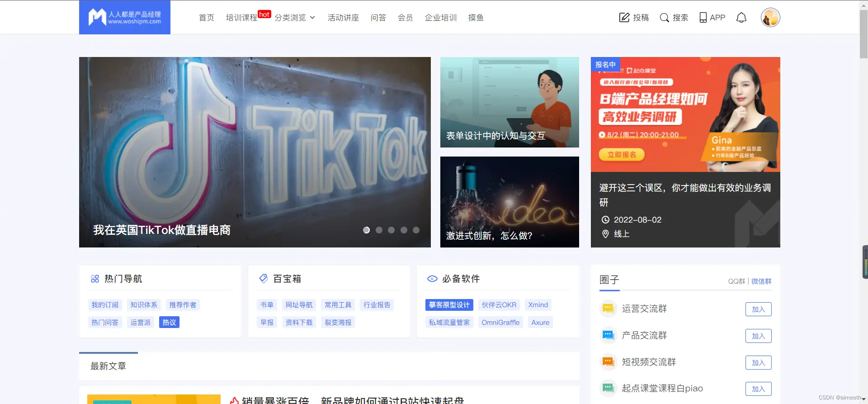Image resolution: width=868 pixels, height=404 pixels.
Task: Click the 报名中 status badge
Action: coord(605,64)
